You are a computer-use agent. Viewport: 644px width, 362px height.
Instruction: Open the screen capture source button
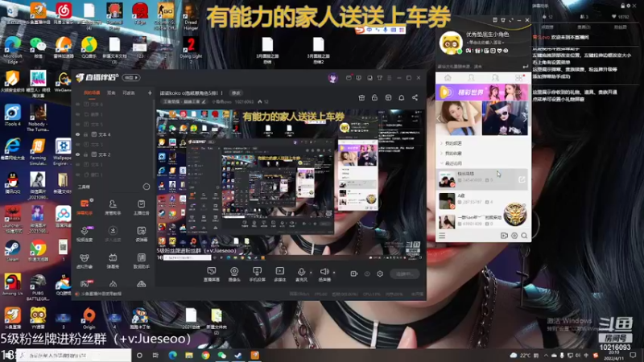[x=212, y=274]
